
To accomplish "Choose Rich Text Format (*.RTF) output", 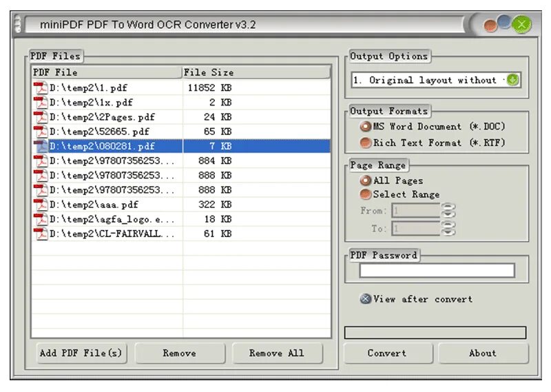I will click(x=433, y=143).
